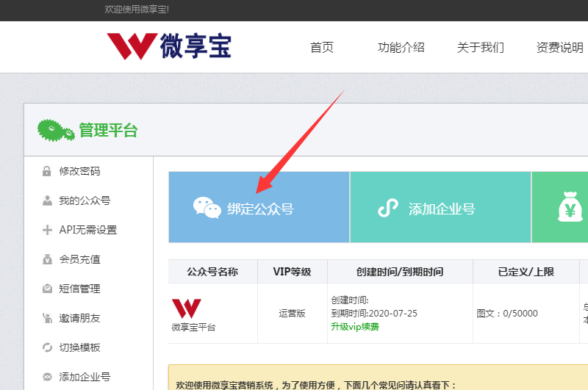Open the 资费说明 navigation item
Screen dimensions: 588x390
[x=560, y=48]
